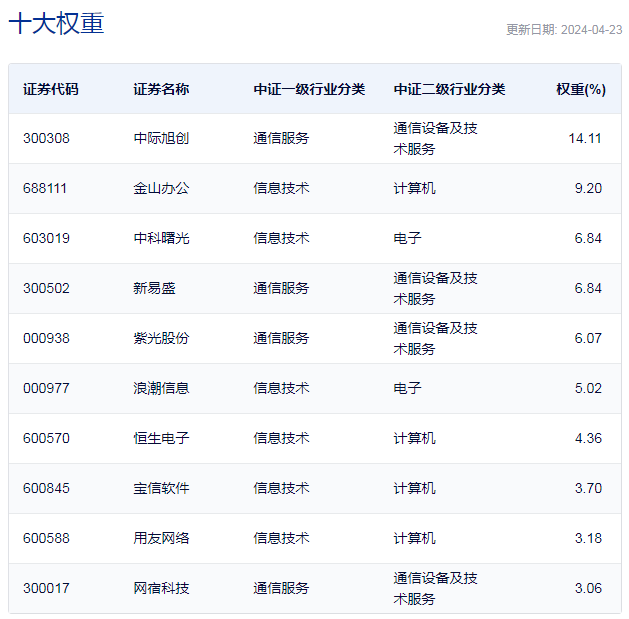Click 电子 in the 中科曙光 row
Viewport: 629px width, 619px height.
pos(408,238)
